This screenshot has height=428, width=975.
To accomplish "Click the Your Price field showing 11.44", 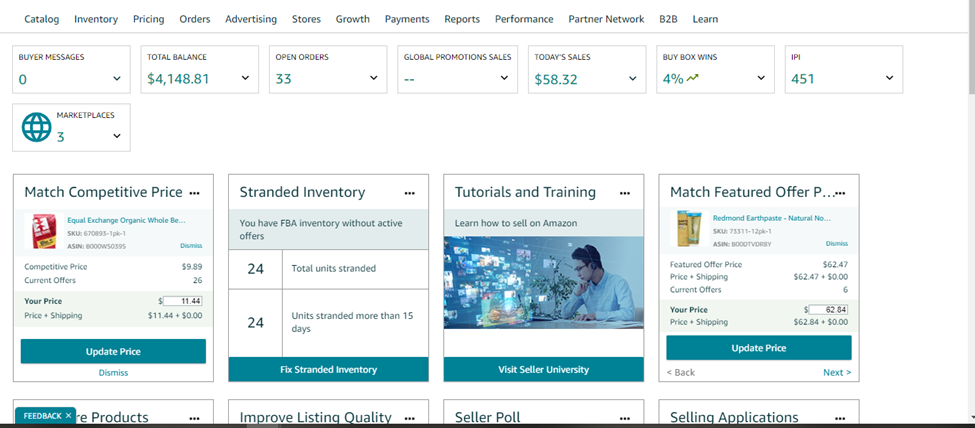I will tap(183, 301).
